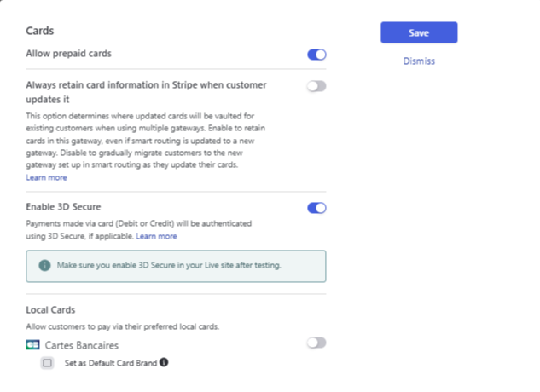Screen dimensions: 540x392
Task: Dismiss the settings changes
Action: click(419, 61)
